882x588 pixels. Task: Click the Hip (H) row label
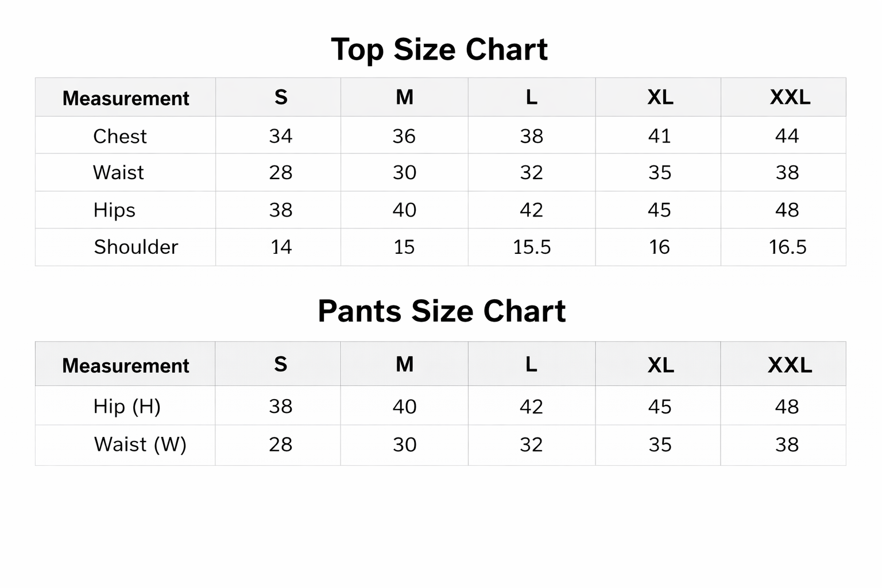coord(127,407)
